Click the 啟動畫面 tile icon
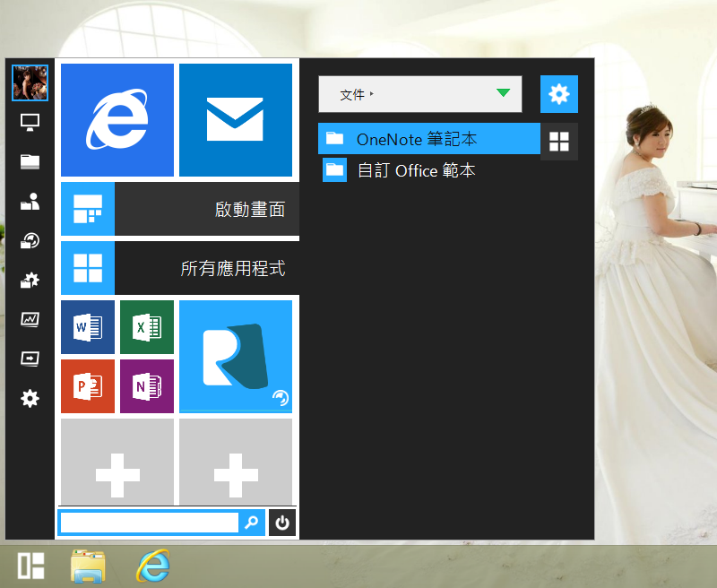Screen dimensions: 717x588 click(88, 209)
